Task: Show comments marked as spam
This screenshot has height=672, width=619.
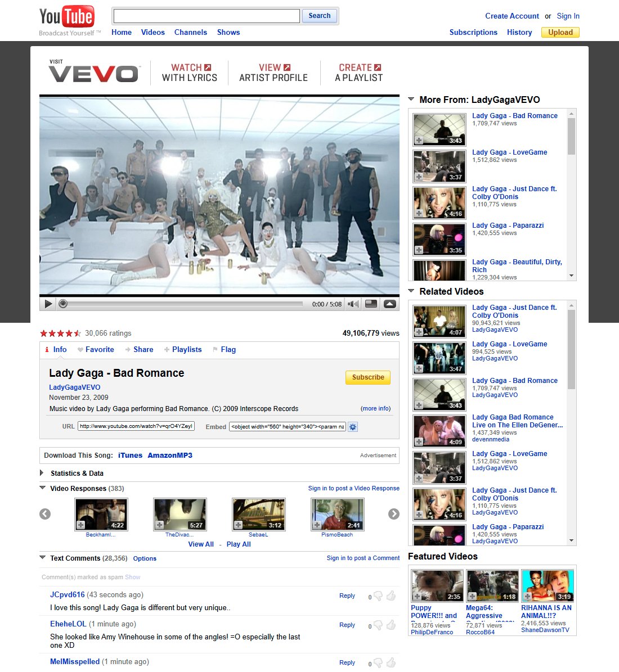Action: [133, 578]
